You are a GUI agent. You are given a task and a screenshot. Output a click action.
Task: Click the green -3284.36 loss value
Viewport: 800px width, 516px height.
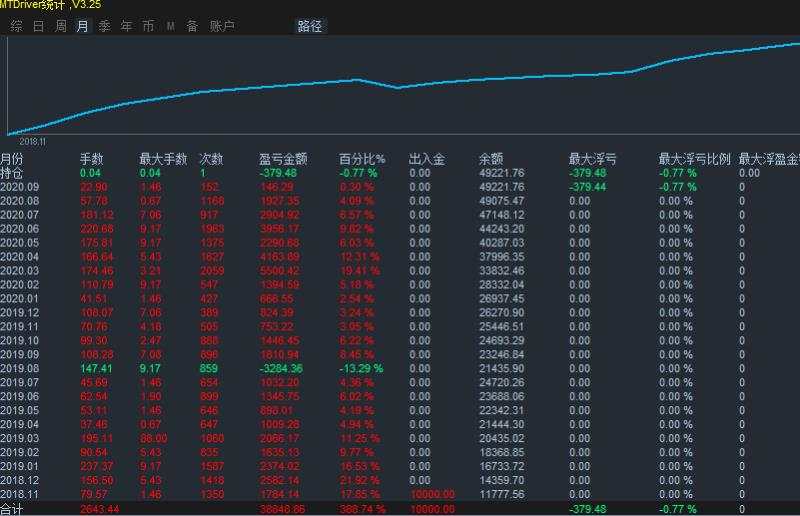(282, 368)
